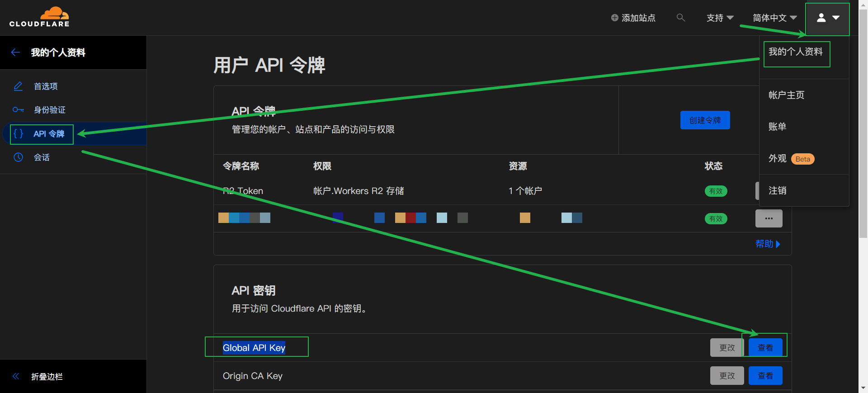Click the 添加站点 text link
This screenshot has width=868, height=393.
point(638,18)
